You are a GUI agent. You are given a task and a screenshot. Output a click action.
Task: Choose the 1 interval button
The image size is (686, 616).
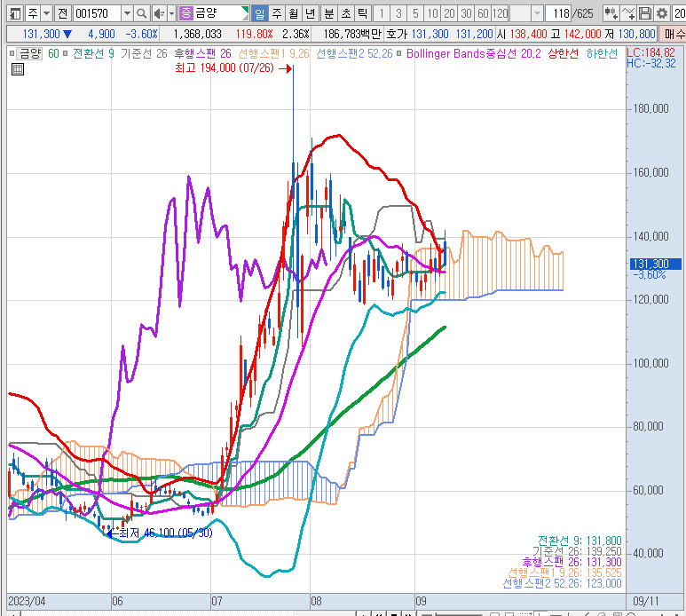(382, 14)
